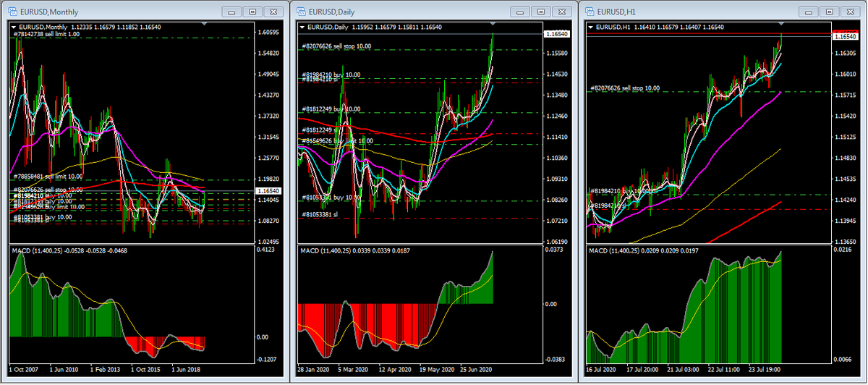Click the 0.4123 value on Monthly MACD scale
Viewport: 868px width, 385px height.
(267, 250)
